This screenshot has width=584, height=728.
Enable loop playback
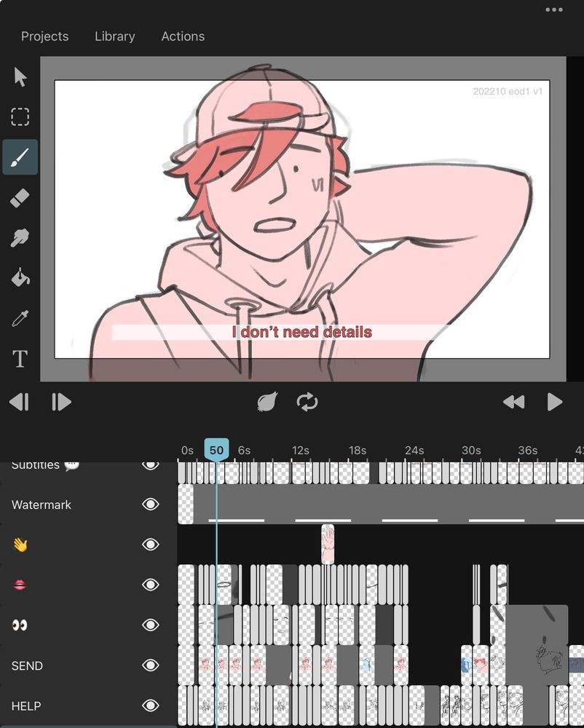click(307, 401)
